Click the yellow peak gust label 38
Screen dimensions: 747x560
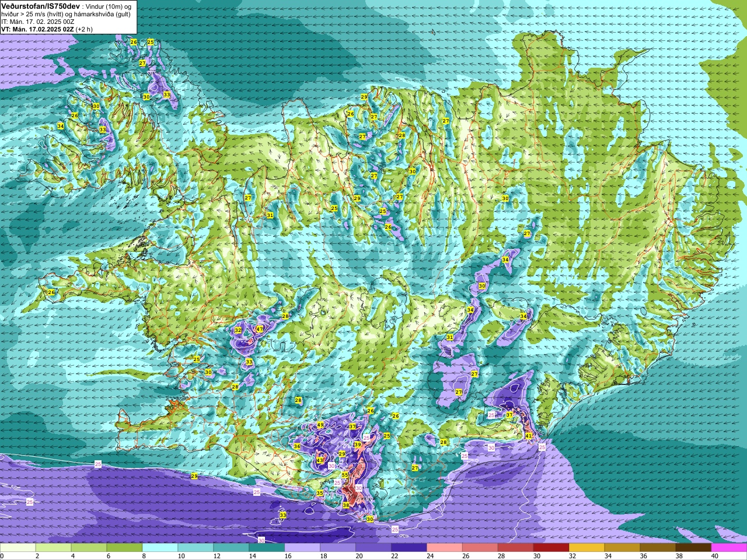pyautogui.click(x=346, y=505)
